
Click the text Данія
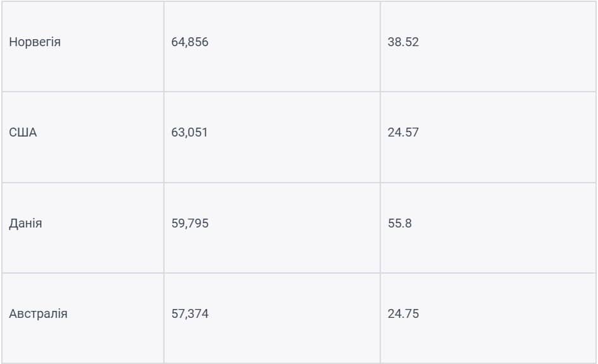point(25,224)
